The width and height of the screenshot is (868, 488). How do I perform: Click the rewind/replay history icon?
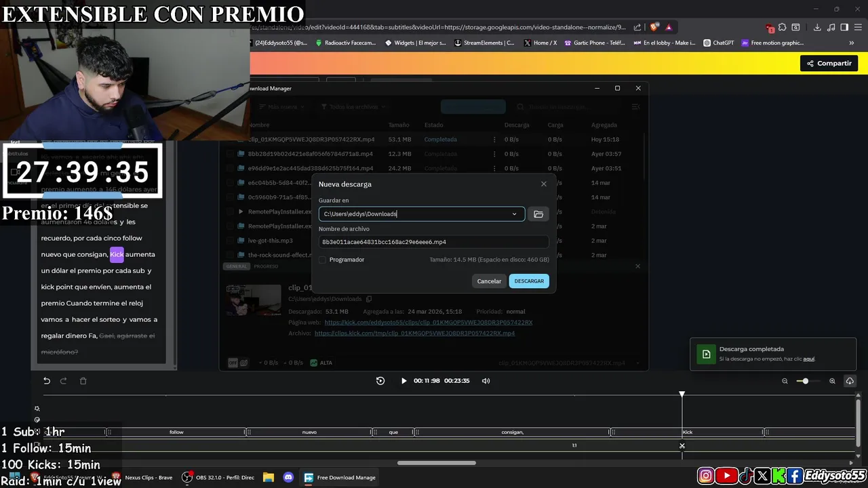pyautogui.click(x=380, y=381)
